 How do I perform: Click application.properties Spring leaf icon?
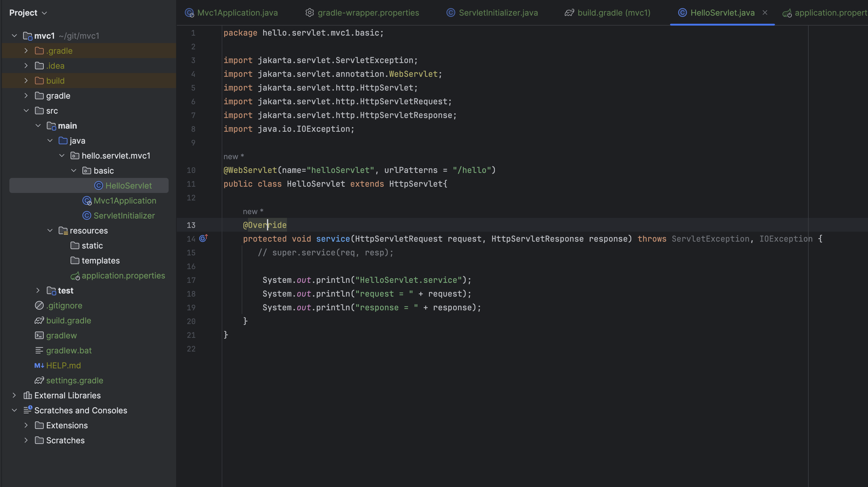(75, 276)
